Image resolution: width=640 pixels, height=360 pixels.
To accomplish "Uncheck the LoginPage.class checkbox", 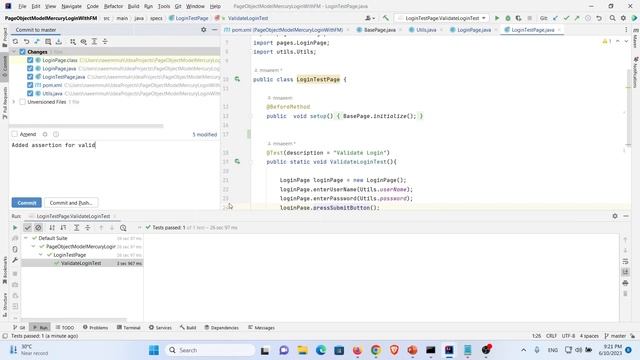I will tap(30, 60).
